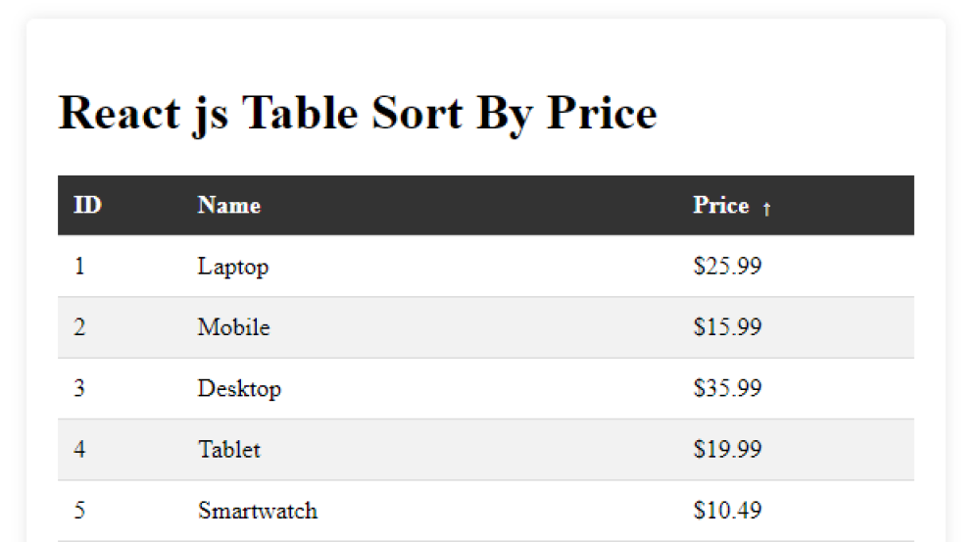Select the Tablet name cell

point(229,450)
